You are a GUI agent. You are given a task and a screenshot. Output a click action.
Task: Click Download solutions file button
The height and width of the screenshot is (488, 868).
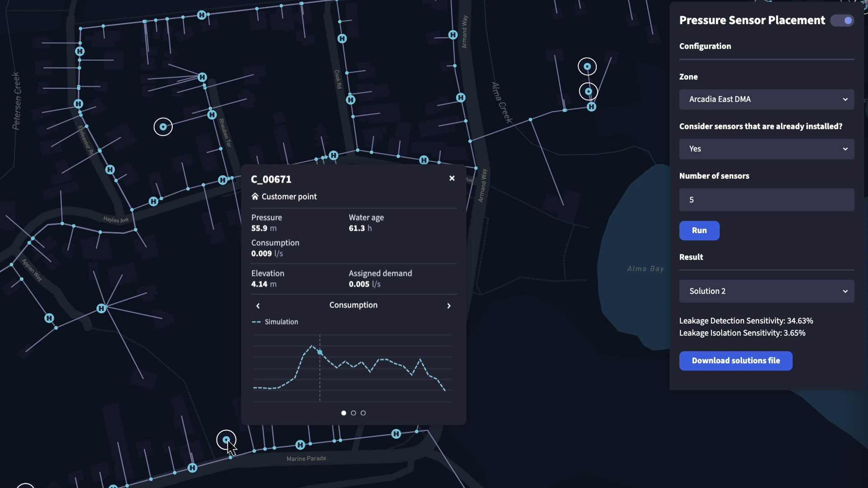pyautogui.click(x=735, y=361)
